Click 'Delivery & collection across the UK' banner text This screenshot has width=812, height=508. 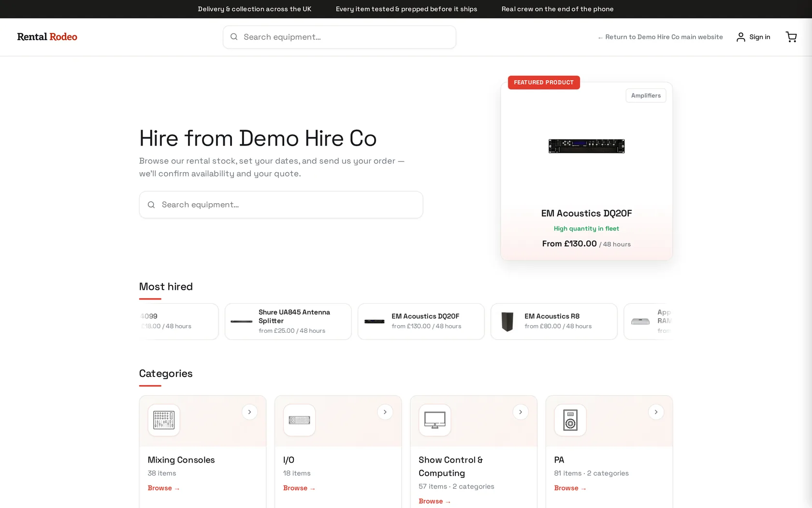(x=255, y=9)
